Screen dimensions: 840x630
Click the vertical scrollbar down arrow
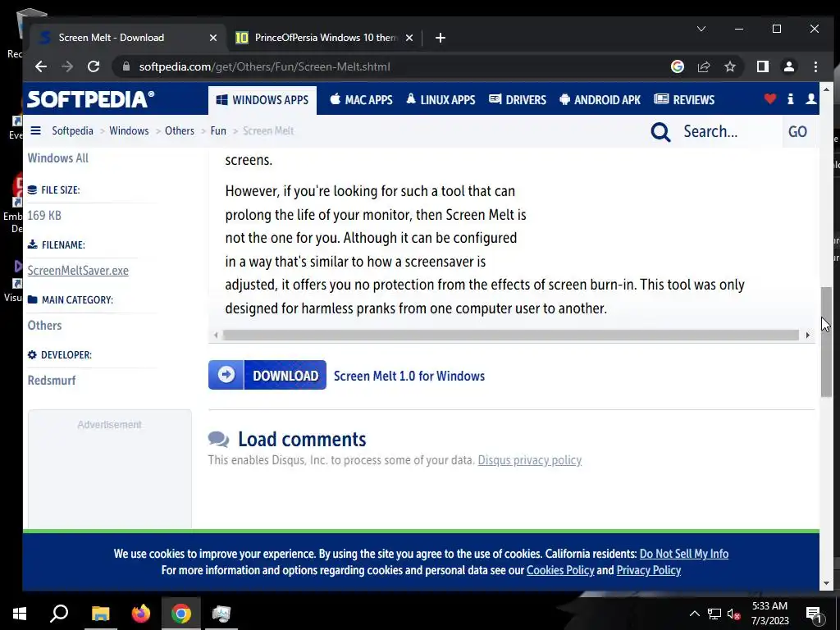[826, 583]
